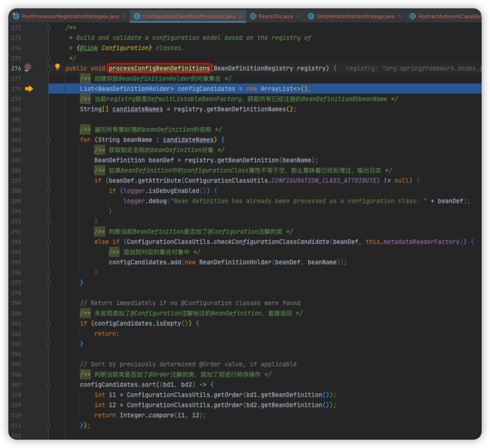Close the BeanUtils.java tab
Viewport: 490px width, 448px height.
pyautogui.click(x=298, y=16)
